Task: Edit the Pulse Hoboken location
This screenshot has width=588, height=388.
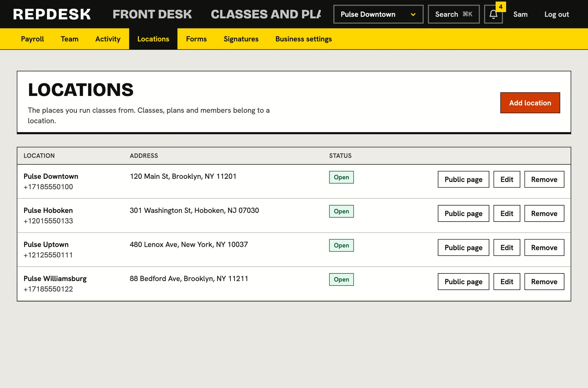Action: click(507, 213)
